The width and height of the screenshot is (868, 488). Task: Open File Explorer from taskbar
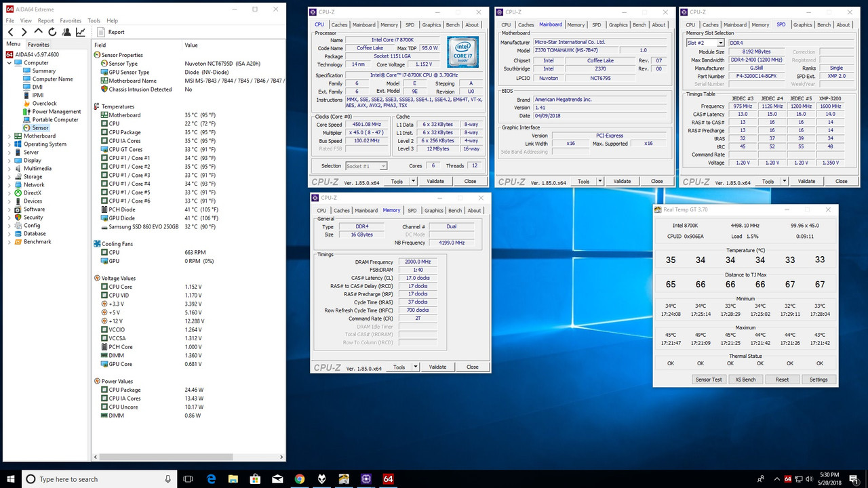[233, 479]
